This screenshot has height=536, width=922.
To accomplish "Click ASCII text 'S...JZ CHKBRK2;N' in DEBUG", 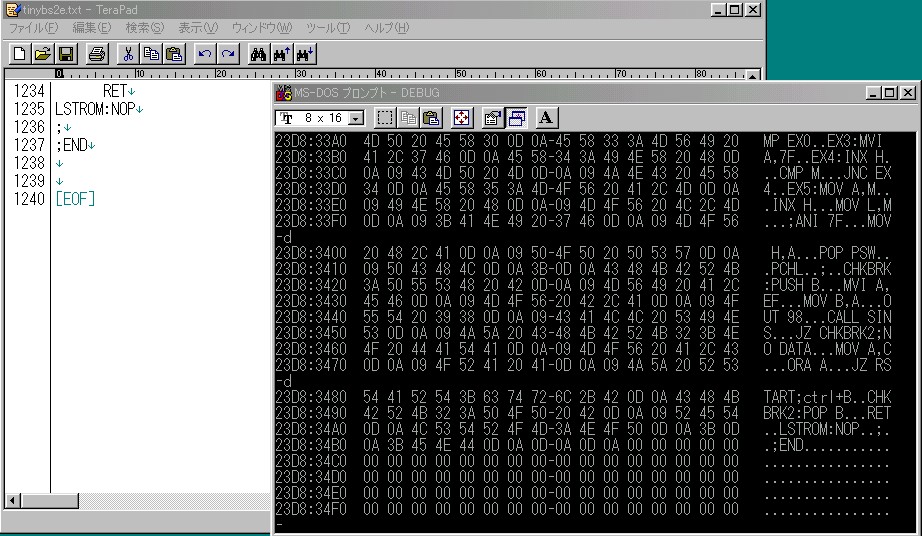I will pyautogui.click(x=827, y=333).
